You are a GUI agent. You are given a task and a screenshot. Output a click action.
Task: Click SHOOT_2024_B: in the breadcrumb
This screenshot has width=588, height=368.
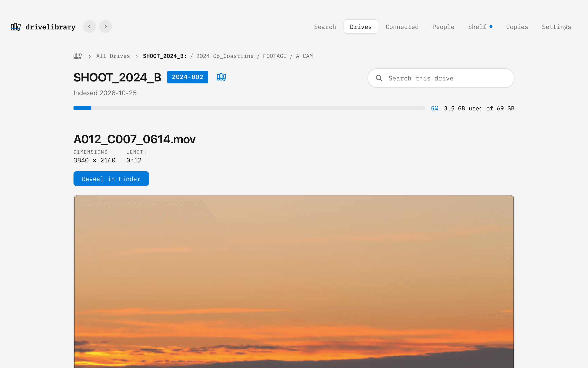click(165, 56)
